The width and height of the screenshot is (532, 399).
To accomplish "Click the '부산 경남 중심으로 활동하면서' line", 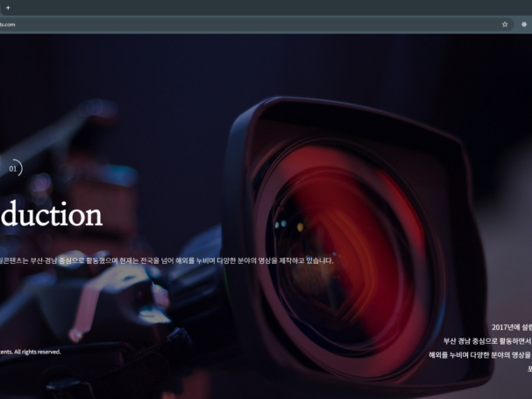I will pos(487,341).
